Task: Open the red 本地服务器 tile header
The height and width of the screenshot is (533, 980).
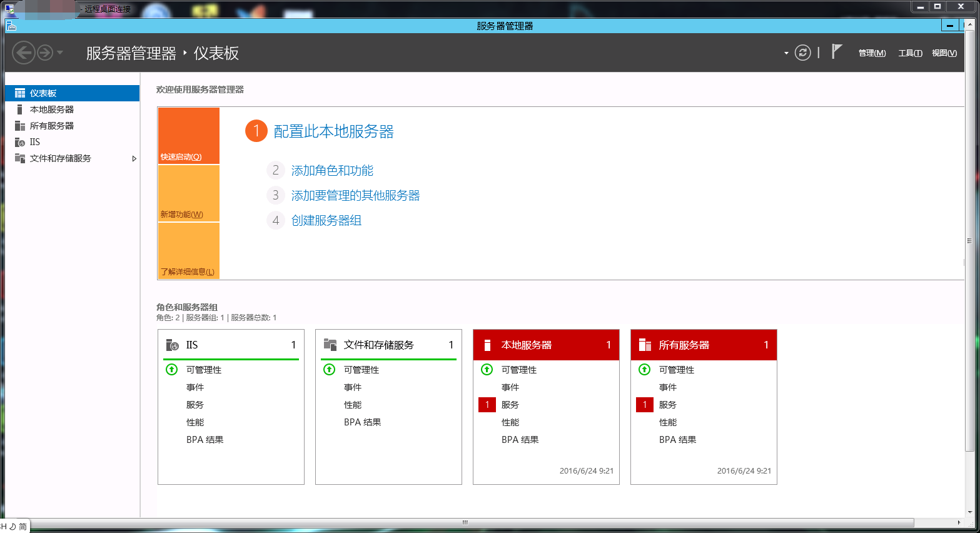Action: click(546, 345)
